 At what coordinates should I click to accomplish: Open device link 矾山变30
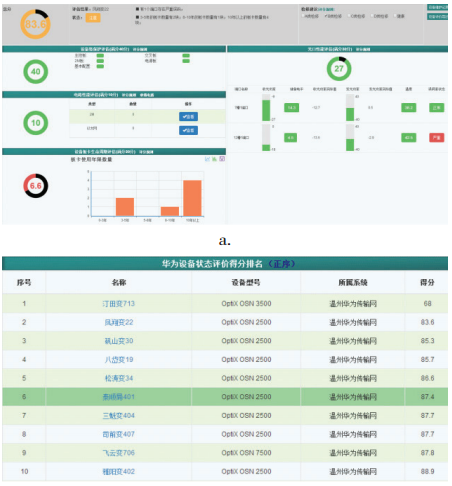[x=119, y=341]
